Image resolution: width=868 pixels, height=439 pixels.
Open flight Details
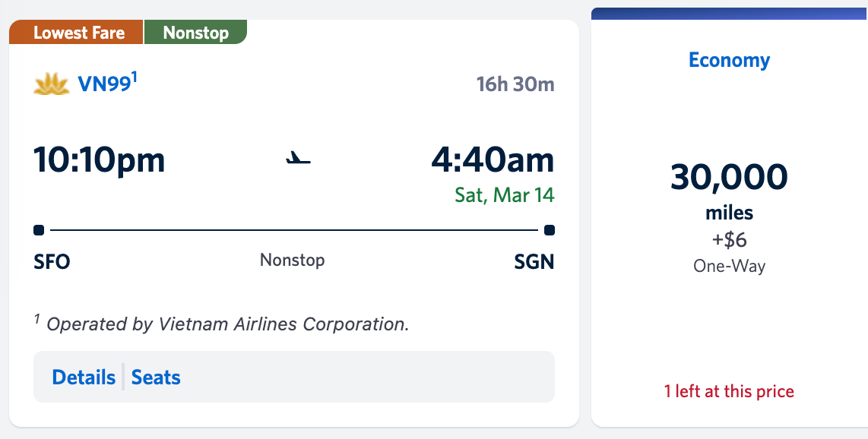tap(84, 376)
